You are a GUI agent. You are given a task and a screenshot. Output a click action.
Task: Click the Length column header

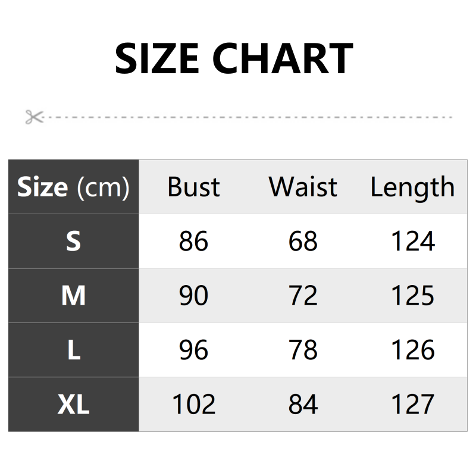[x=412, y=187]
